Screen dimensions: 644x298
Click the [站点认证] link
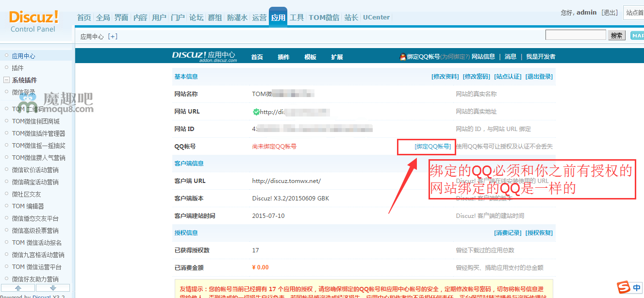[x=508, y=77]
